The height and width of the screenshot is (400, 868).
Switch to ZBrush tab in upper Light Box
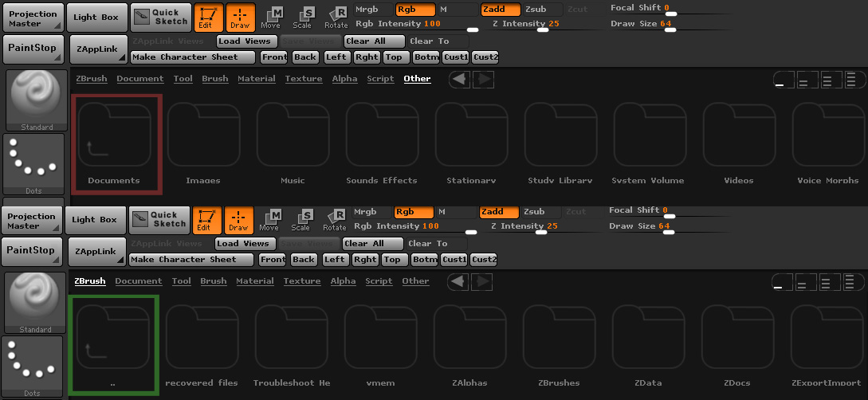pos(92,79)
